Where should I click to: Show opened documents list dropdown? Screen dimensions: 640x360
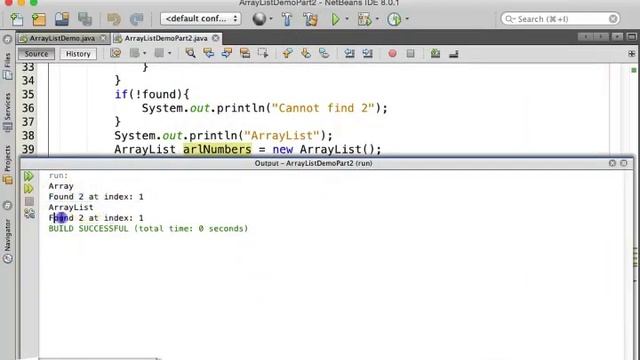[617, 37]
